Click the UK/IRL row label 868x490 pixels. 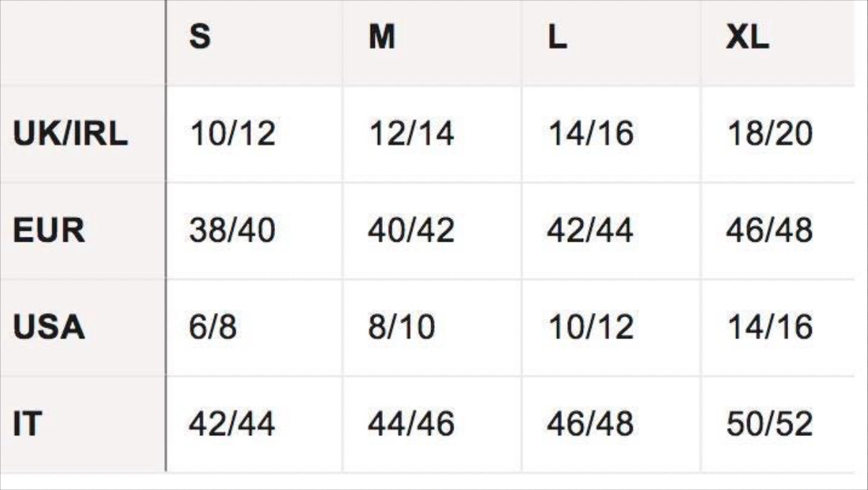point(71,134)
